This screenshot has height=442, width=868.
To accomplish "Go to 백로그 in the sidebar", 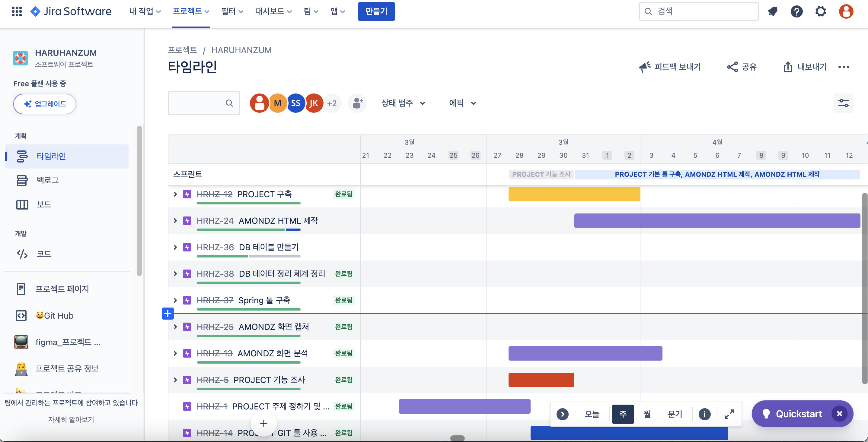I will [47, 180].
